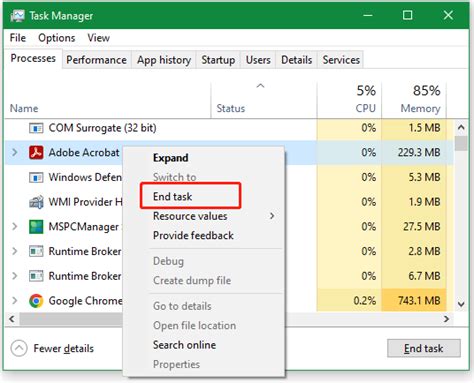Screen dimensions: 474x383
Task: Choose Expand in the context menu
Action: click(x=203, y=158)
